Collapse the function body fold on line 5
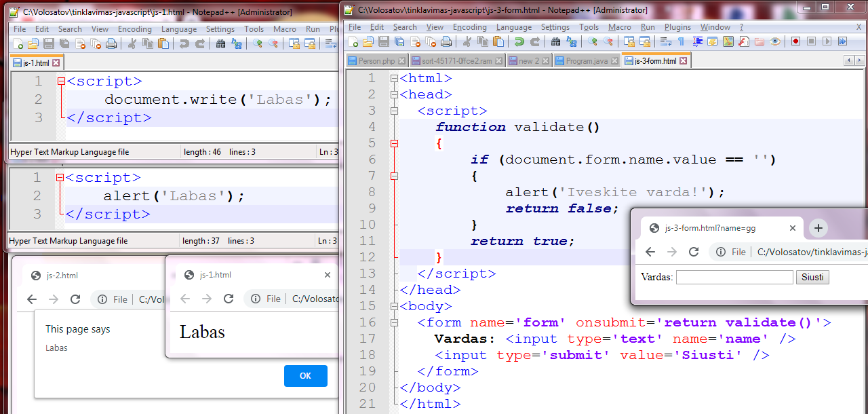Viewport: 868px width, 414px height. pyautogui.click(x=394, y=144)
